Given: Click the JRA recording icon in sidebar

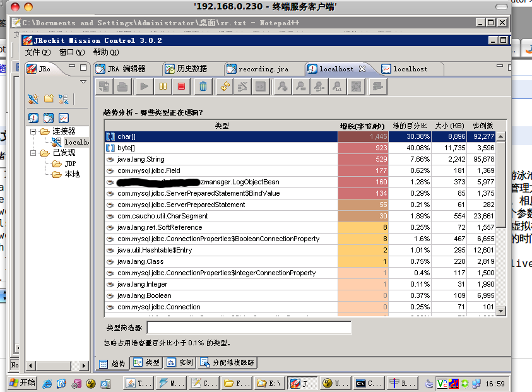Looking at the screenshot, I should 49,118.
